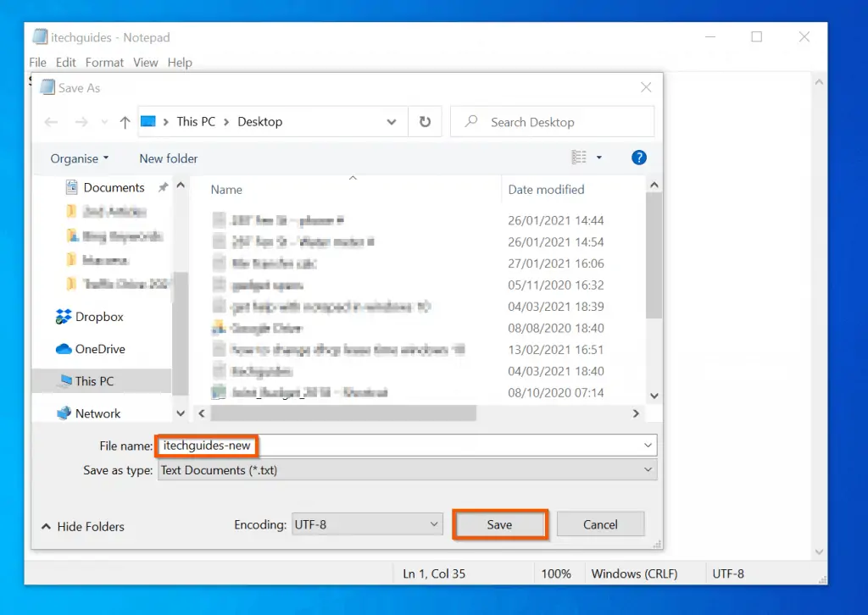This screenshot has width=868, height=615.
Task: Click the This PC monitor icon in address bar
Action: [148, 122]
